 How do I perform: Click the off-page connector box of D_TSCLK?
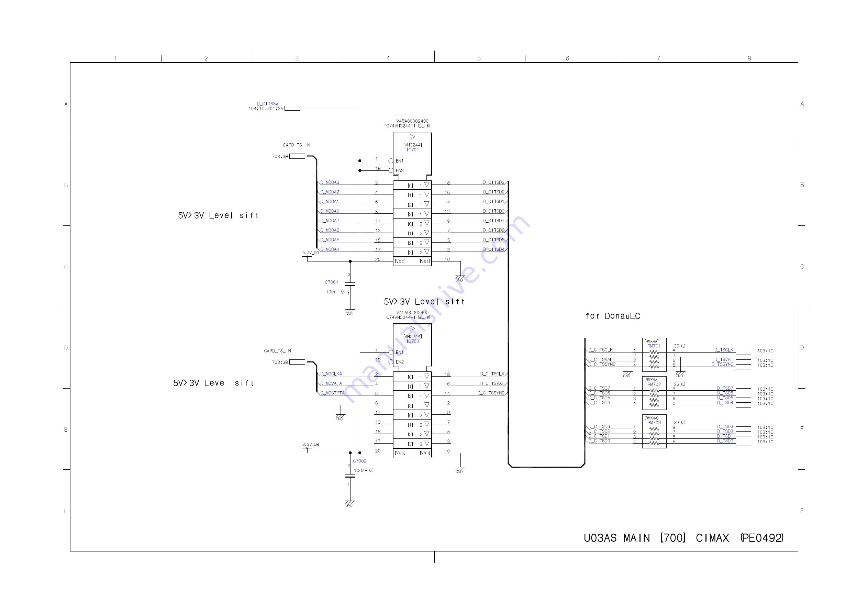(x=743, y=353)
